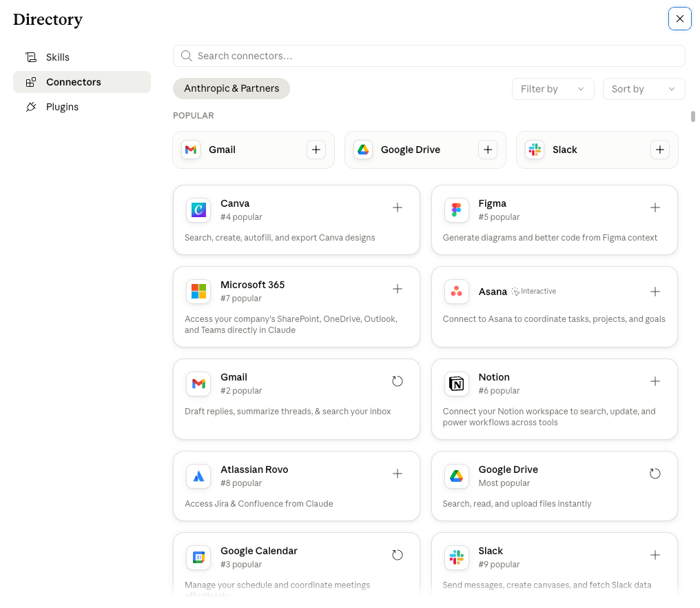Add the Atlassian Rovo connector
This screenshot has height=608, width=700.
(x=398, y=474)
